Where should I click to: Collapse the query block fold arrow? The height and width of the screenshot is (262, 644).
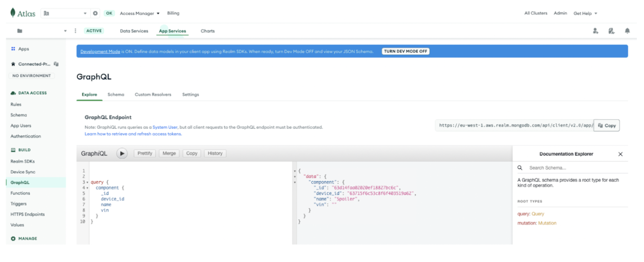tap(87, 182)
